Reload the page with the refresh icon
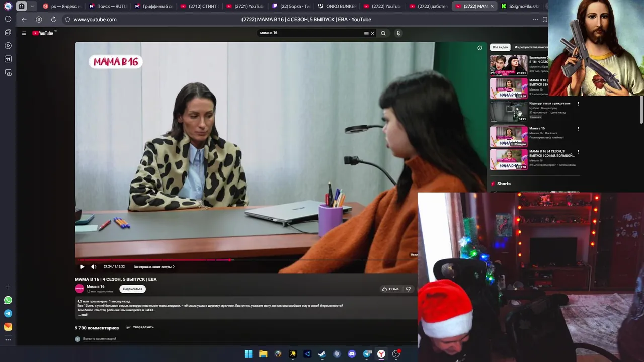This screenshot has width=644, height=362. [x=53, y=19]
